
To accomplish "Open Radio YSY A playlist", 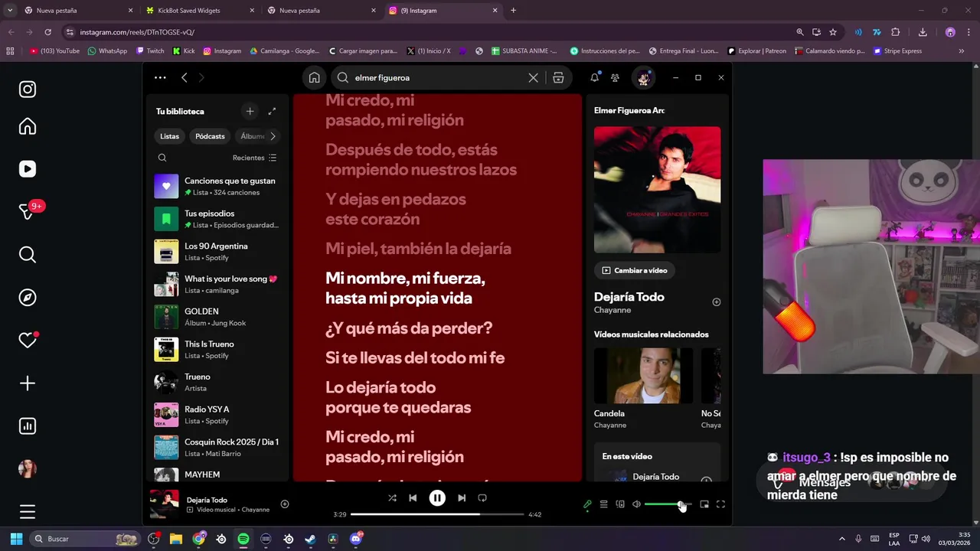I will point(217,415).
